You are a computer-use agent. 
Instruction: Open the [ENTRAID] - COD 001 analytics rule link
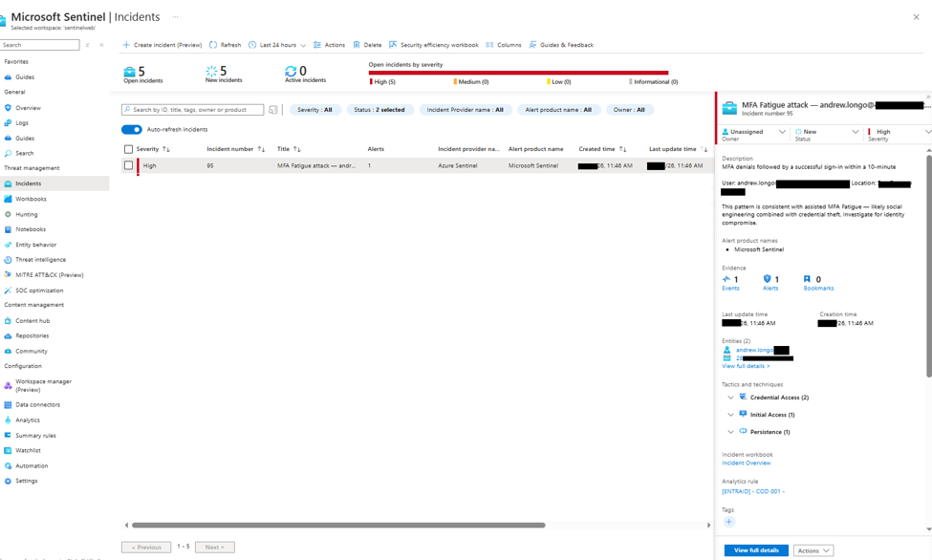[x=753, y=491]
